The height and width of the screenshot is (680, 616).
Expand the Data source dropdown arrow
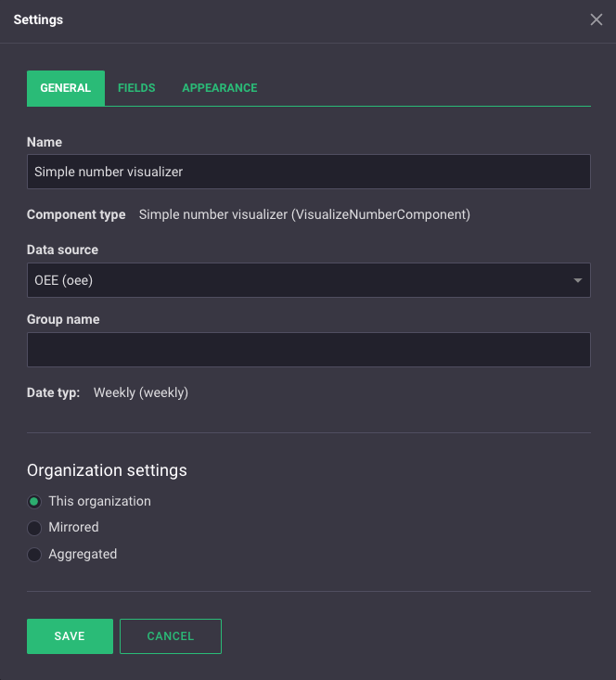[x=578, y=280]
